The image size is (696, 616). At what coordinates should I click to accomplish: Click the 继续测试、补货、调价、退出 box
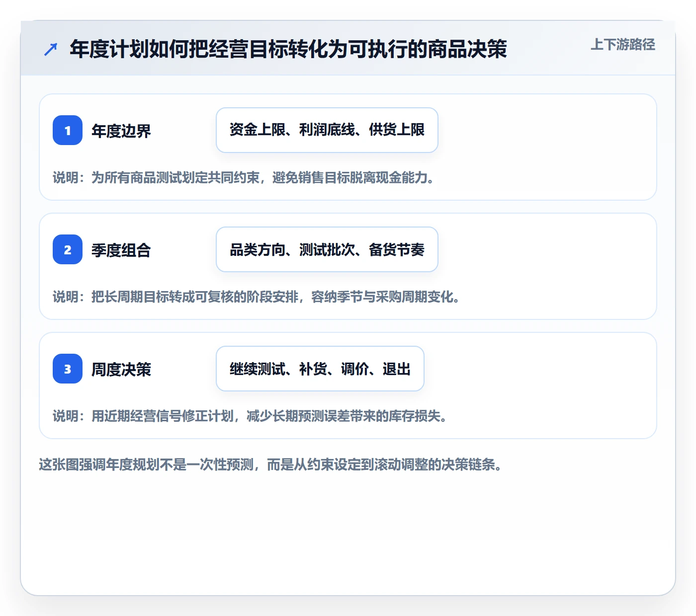[x=320, y=369]
